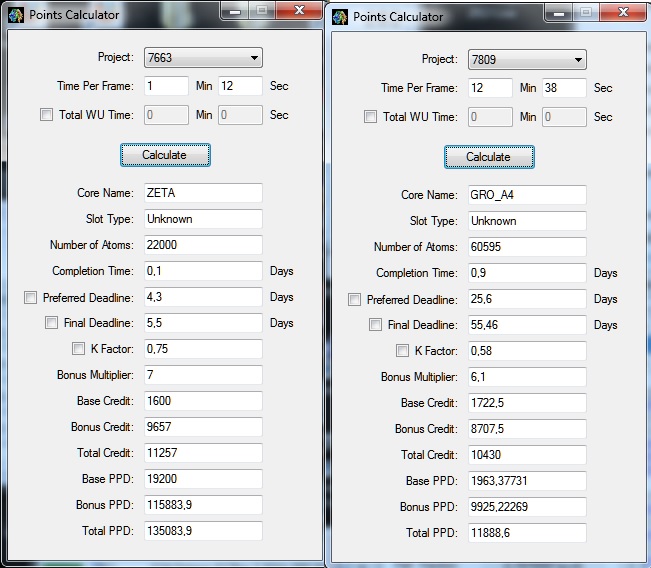Select Number of Atoms field showing 60595

point(527,247)
